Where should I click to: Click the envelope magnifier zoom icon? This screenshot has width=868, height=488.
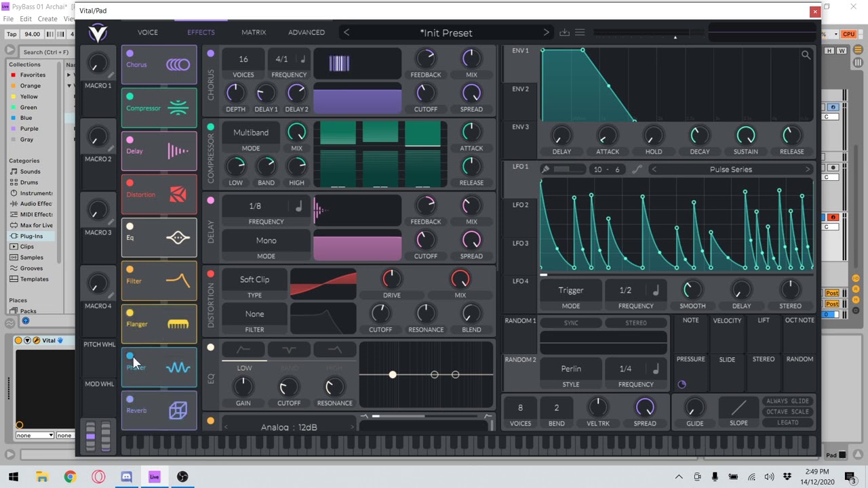click(806, 56)
